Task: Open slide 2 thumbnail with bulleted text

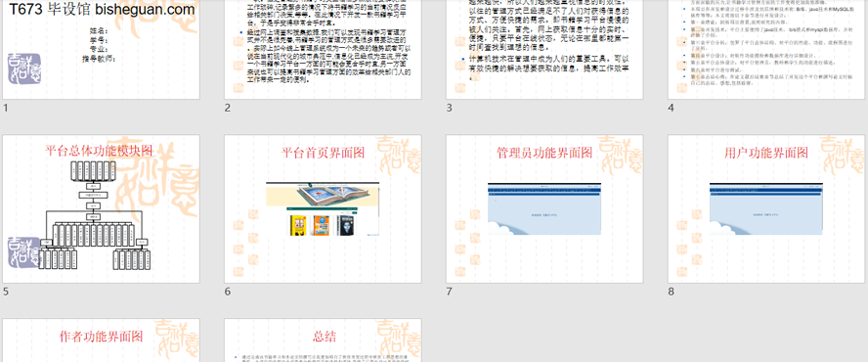Action: [323, 49]
